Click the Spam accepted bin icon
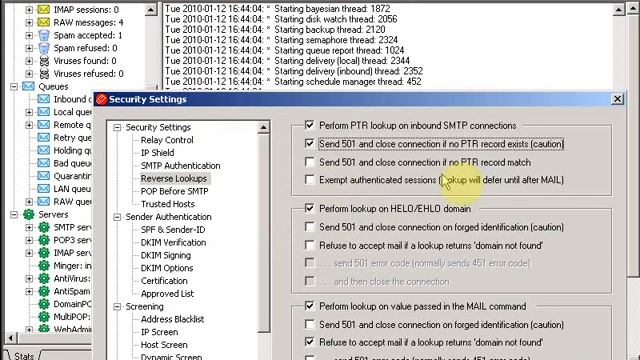The image size is (640, 360). [44, 35]
